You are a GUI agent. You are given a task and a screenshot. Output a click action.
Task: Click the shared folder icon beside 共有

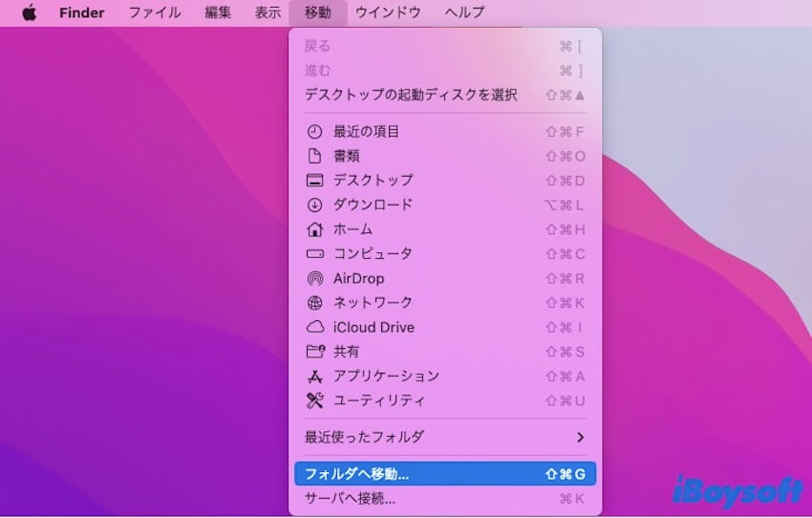pyautogui.click(x=315, y=352)
